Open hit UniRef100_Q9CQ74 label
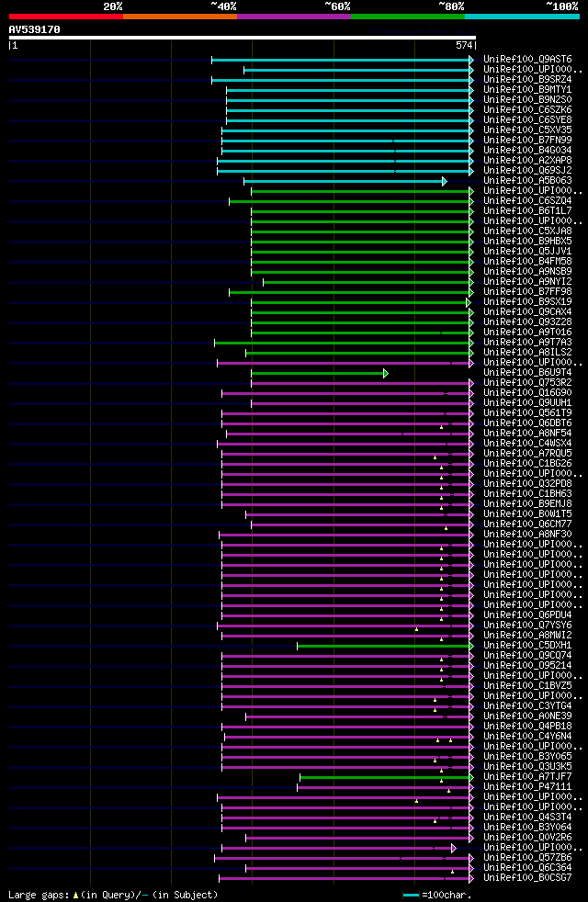This screenshot has width=588, height=902. [x=527, y=656]
